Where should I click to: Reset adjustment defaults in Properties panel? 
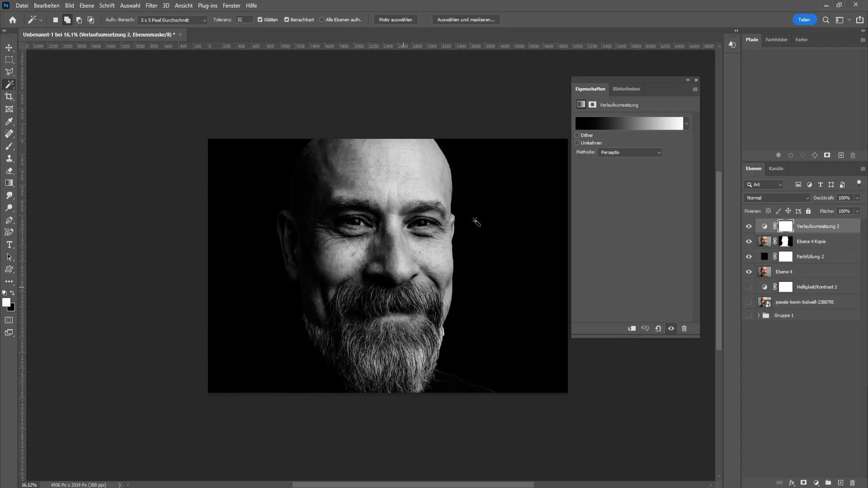(x=658, y=328)
